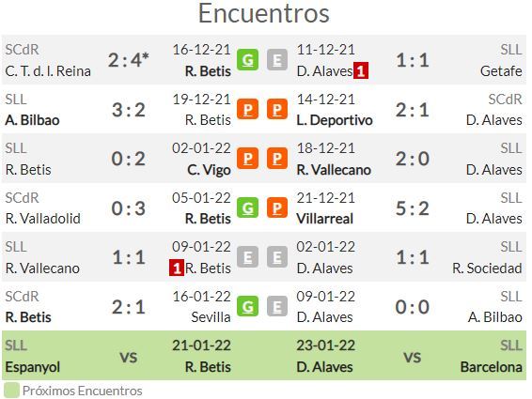Click the R. Sociedad team name
Viewport: 532px width, 399px height.
tap(487, 269)
